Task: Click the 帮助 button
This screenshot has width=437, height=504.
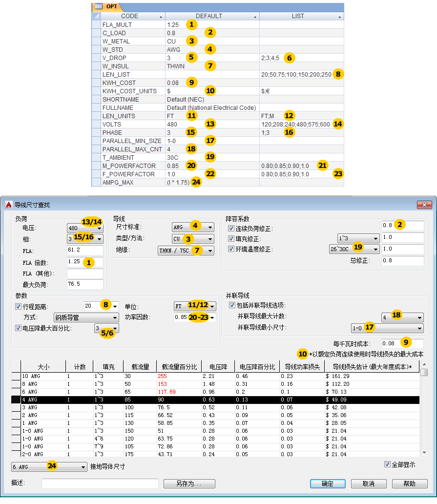Action: coord(410,483)
